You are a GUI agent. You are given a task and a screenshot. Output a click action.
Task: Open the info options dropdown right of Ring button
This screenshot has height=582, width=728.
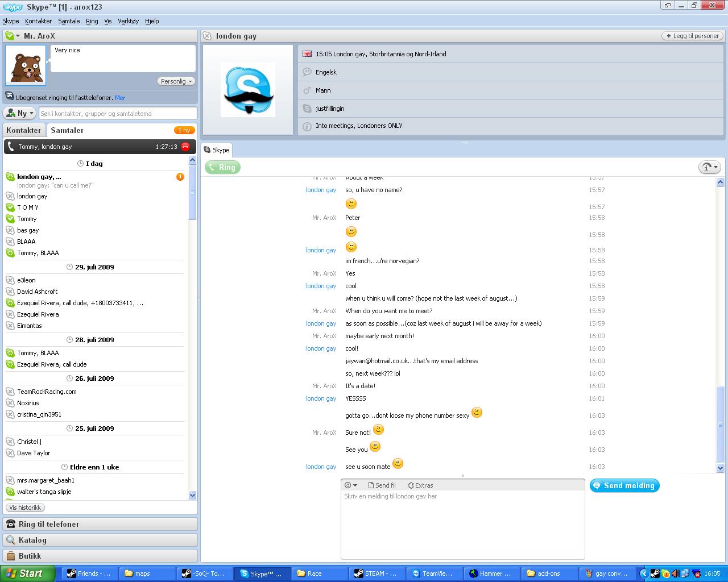coord(710,167)
